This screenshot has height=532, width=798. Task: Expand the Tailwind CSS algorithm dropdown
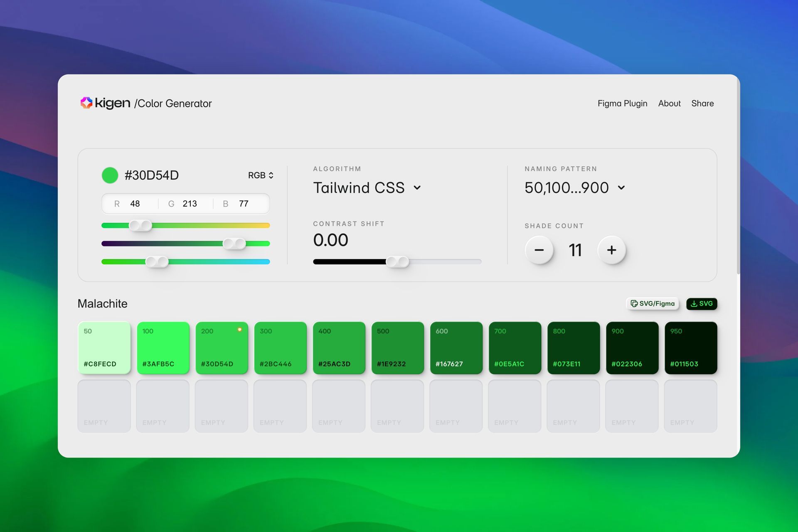[367, 188]
